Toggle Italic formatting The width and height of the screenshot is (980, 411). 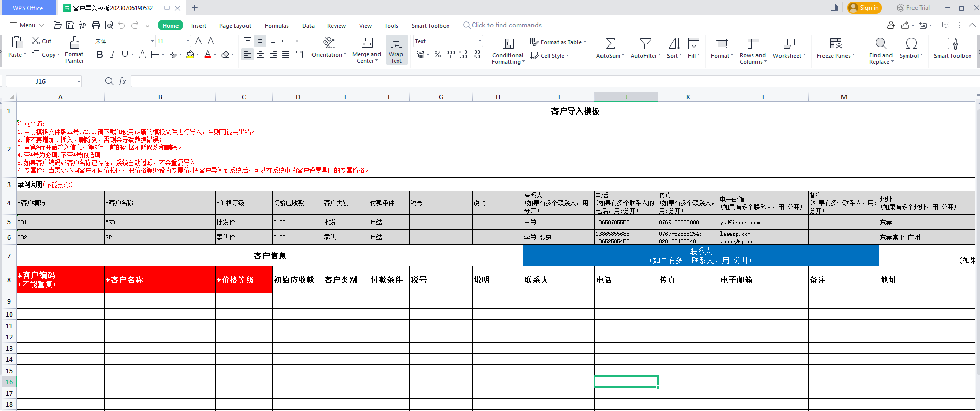(x=112, y=55)
